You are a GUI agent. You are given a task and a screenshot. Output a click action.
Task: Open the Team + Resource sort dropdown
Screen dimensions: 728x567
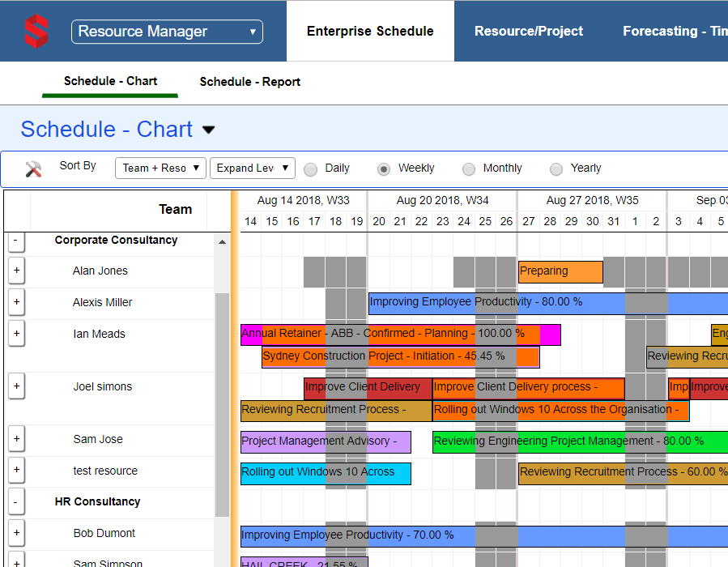(160, 168)
